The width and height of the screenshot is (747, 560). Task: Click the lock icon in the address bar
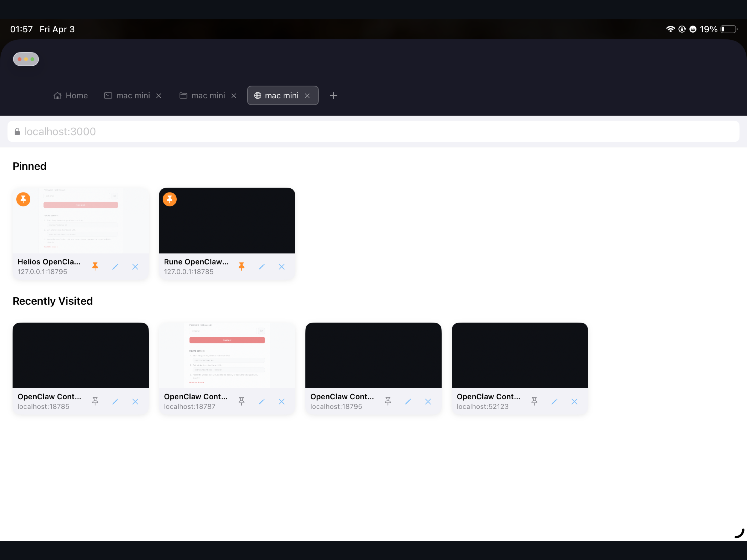coord(17,132)
